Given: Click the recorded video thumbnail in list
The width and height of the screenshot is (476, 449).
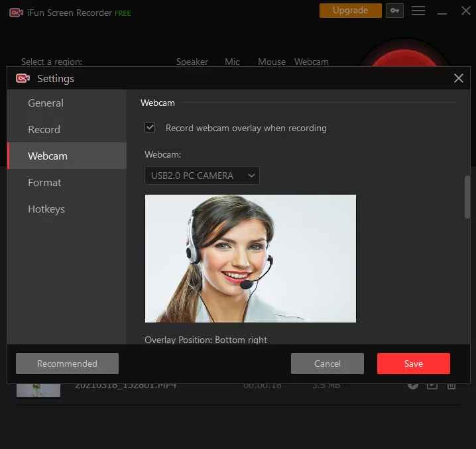Looking at the screenshot, I should [38, 391].
